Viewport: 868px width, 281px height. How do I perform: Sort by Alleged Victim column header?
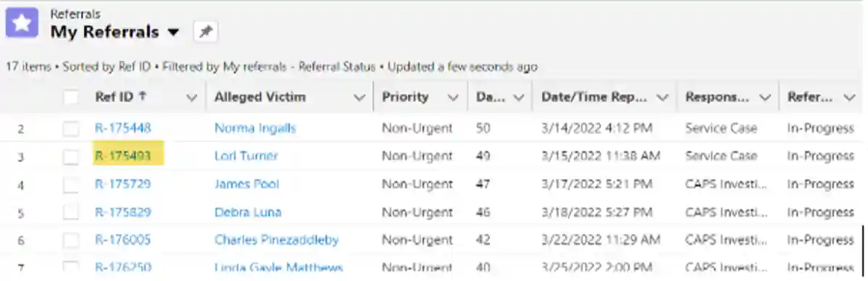coord(259,97)
